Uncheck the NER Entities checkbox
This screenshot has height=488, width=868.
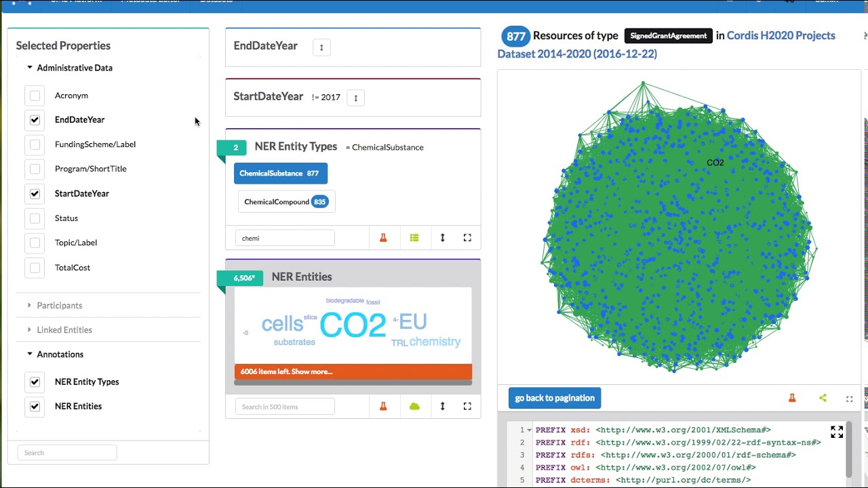tap(35, 406)
